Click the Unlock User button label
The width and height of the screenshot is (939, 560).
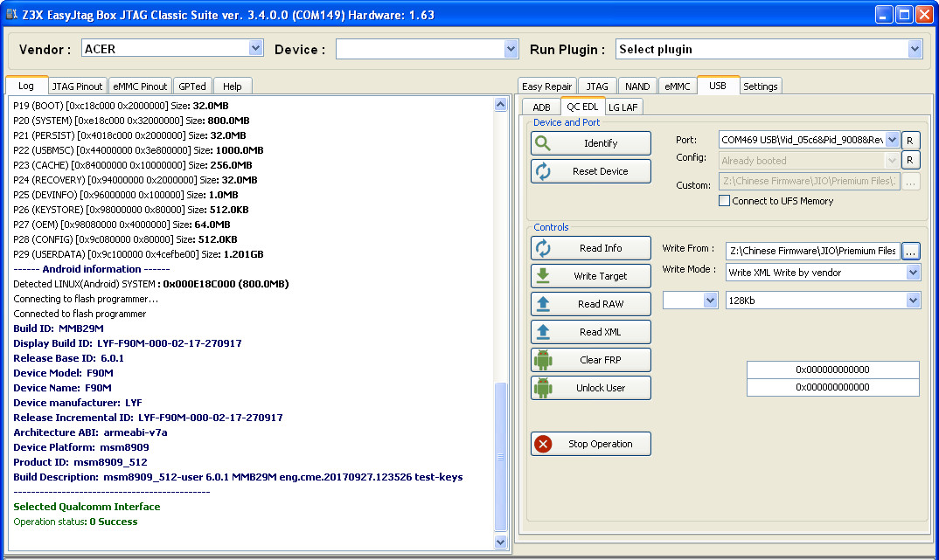click(601, 388)
